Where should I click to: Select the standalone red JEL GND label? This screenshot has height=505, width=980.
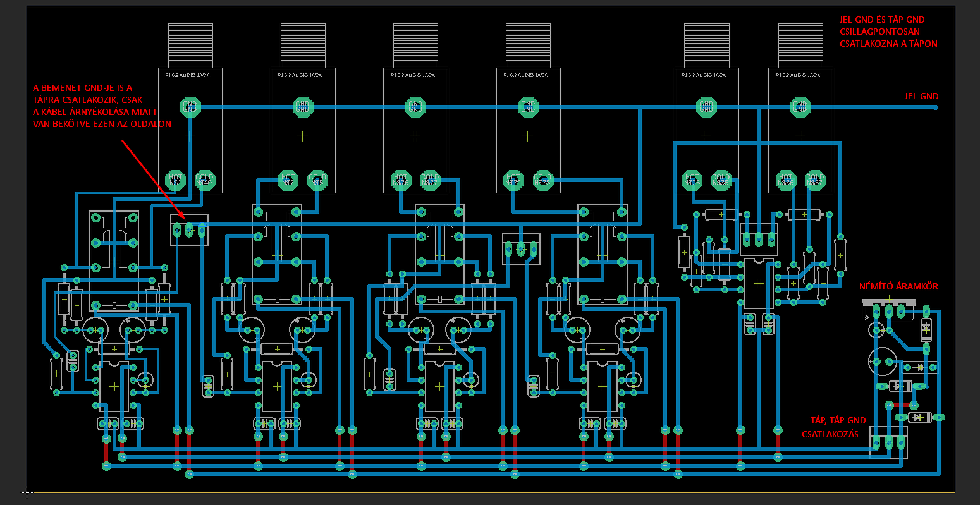click(922, 97)
